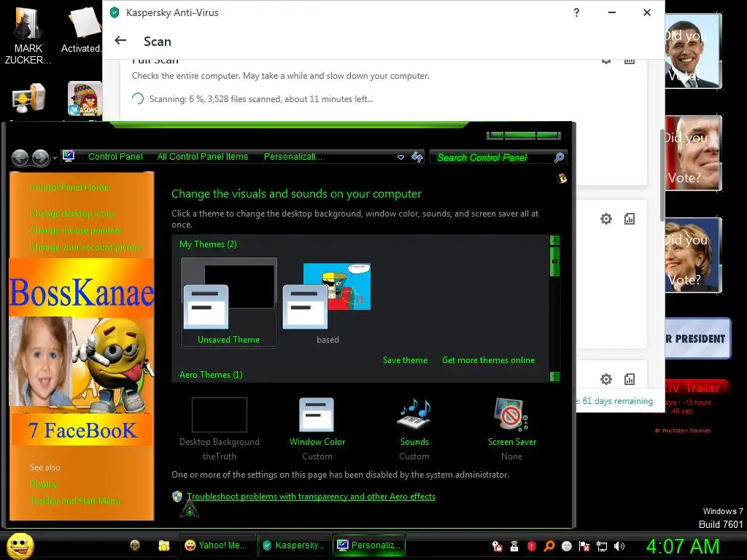
Task: Select the 'based' theme thumbnail
Action: (328, 303)
